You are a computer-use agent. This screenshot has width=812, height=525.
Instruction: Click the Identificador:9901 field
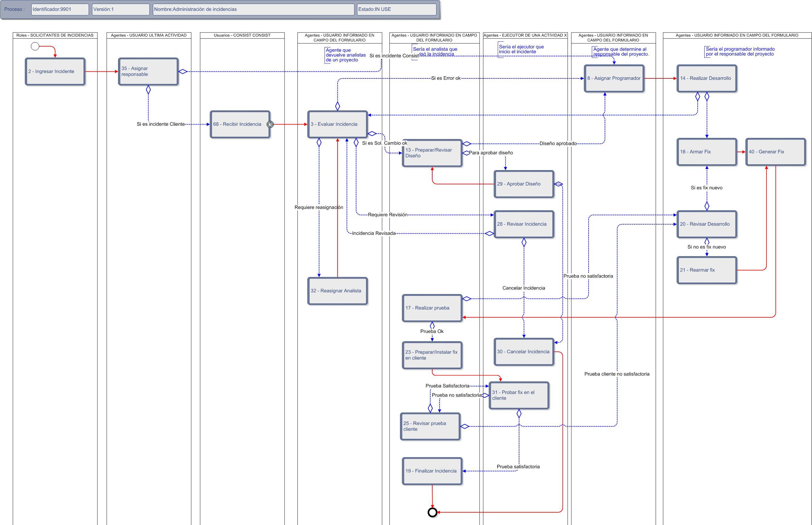(60, 9)
